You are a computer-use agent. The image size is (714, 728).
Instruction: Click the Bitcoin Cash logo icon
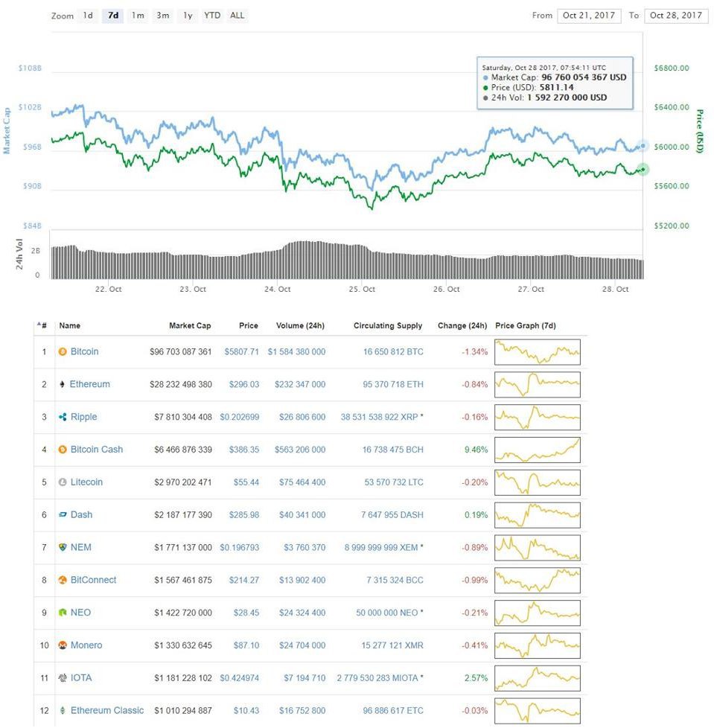(x=63, y=450)
